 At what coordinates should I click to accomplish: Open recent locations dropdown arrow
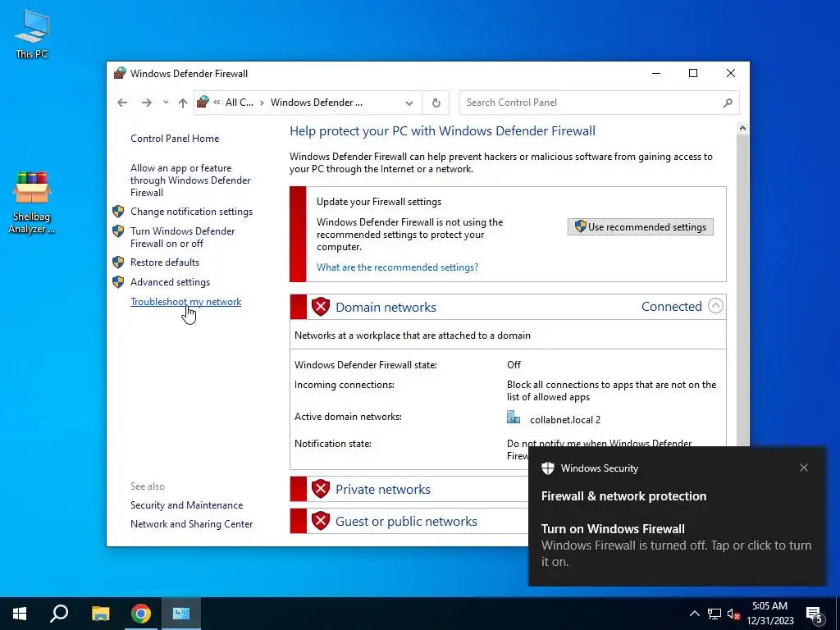pyautogui.click(x=166, y=103)
